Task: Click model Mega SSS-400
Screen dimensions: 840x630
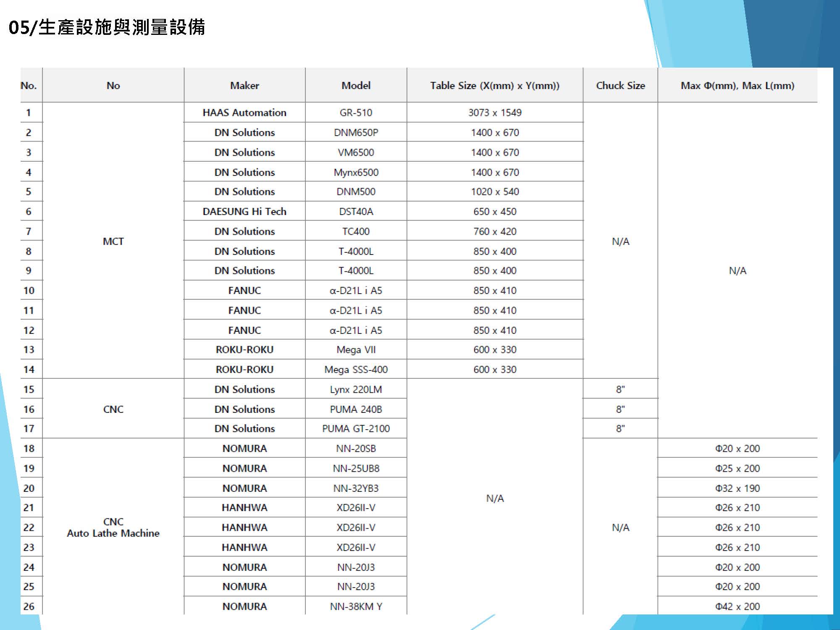Action: (x=356, y=370)
